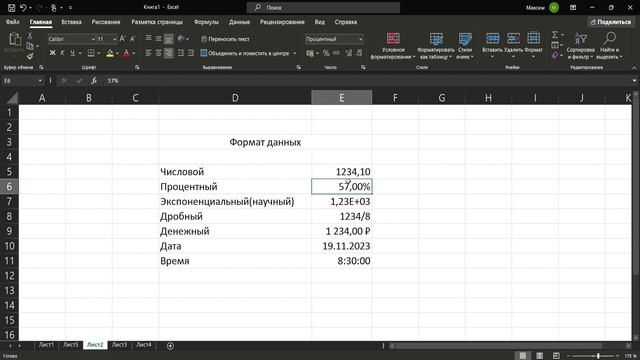Toggle italic with the К button
Screen dimensions: 640x360
62,53
